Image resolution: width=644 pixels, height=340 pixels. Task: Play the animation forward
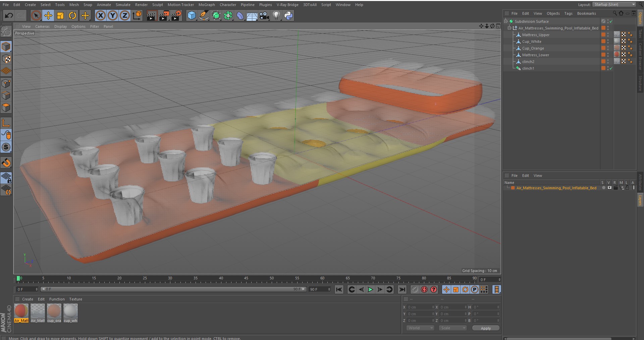[x=370, y=289]
